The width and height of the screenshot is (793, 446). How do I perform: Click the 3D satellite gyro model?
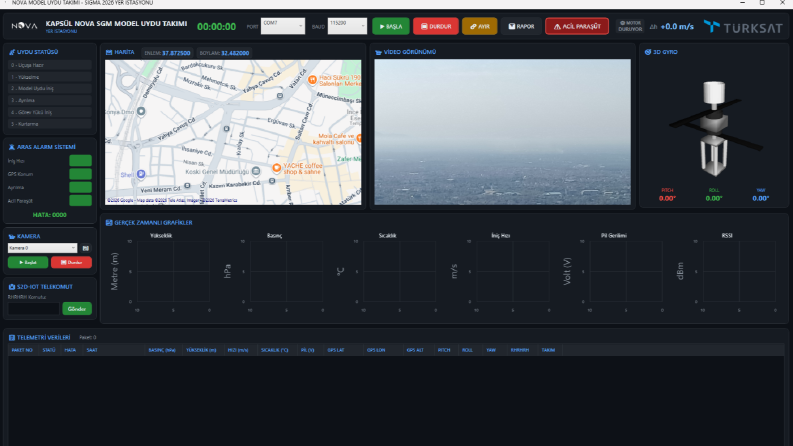click(714, 129)
